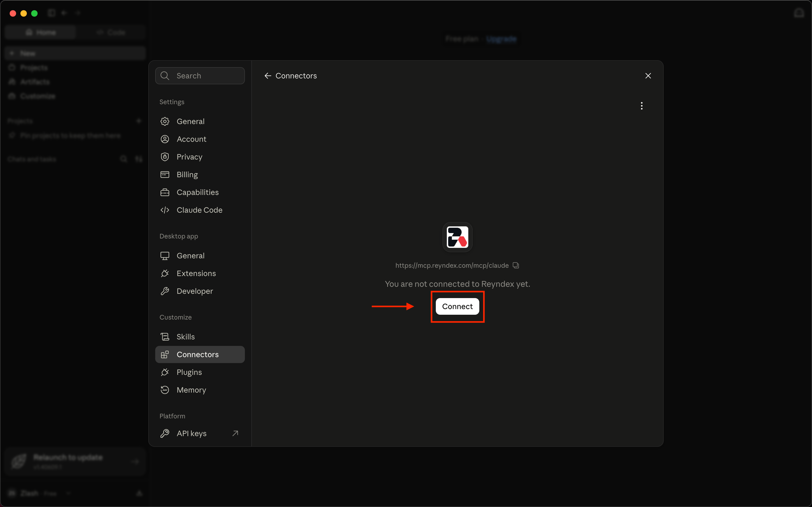The image size is (812, 507).
Task: Click the back arrow in the title bar
Action: [x=64, y=13]
